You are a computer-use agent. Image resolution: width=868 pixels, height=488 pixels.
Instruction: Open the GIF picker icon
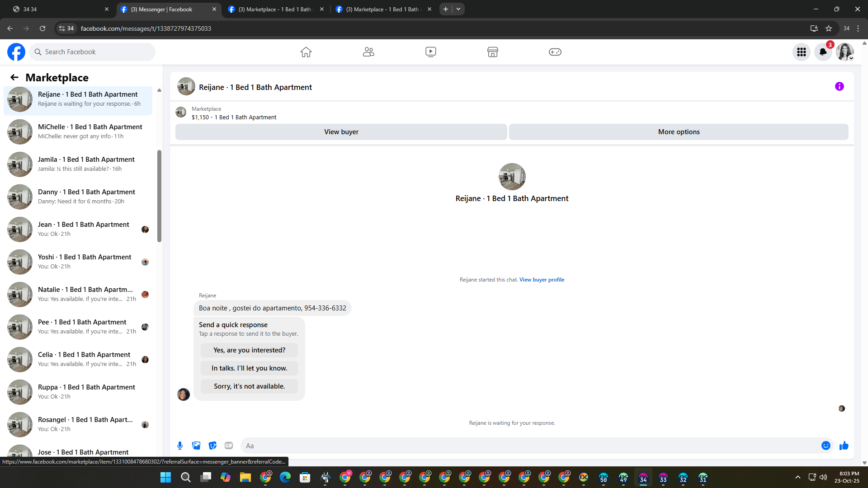coord(229,446)
